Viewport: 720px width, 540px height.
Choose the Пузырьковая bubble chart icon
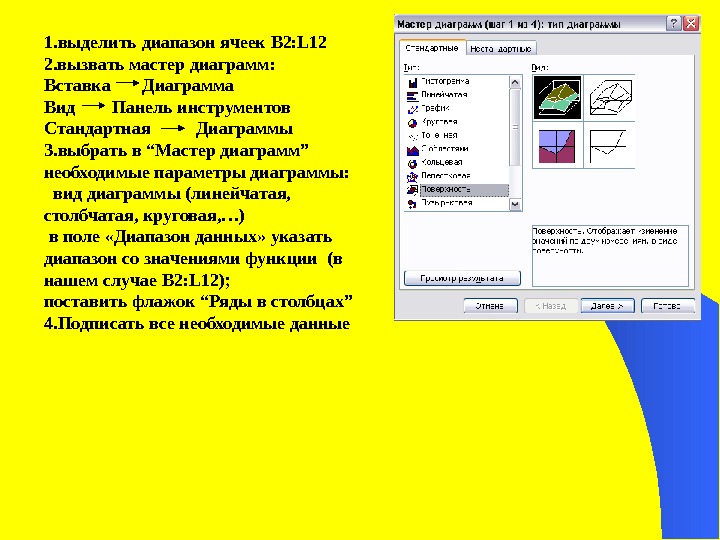coord(412,203)
